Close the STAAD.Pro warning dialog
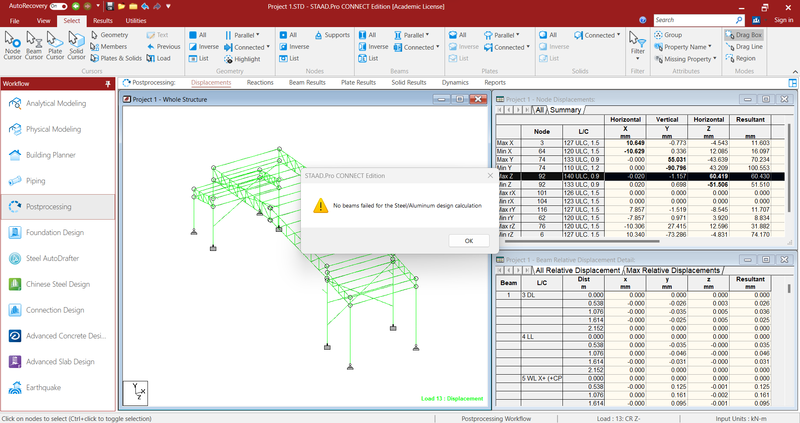800x423 pixels. click(x=490, y=176)
